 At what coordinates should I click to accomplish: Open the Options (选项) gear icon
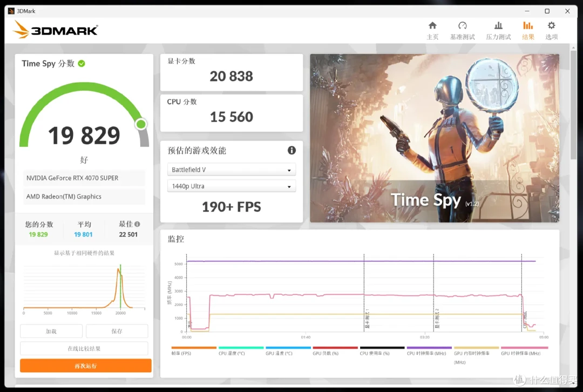click(x=551, y=26)
